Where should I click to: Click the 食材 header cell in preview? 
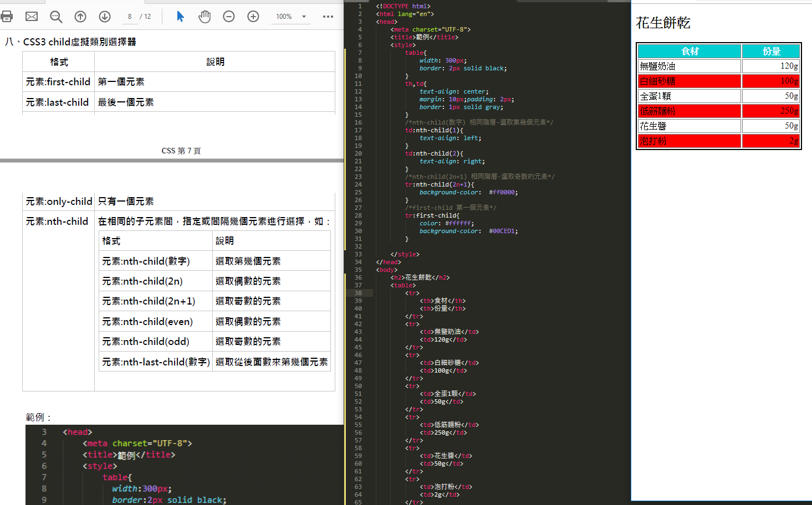click(x=690, y=51)
